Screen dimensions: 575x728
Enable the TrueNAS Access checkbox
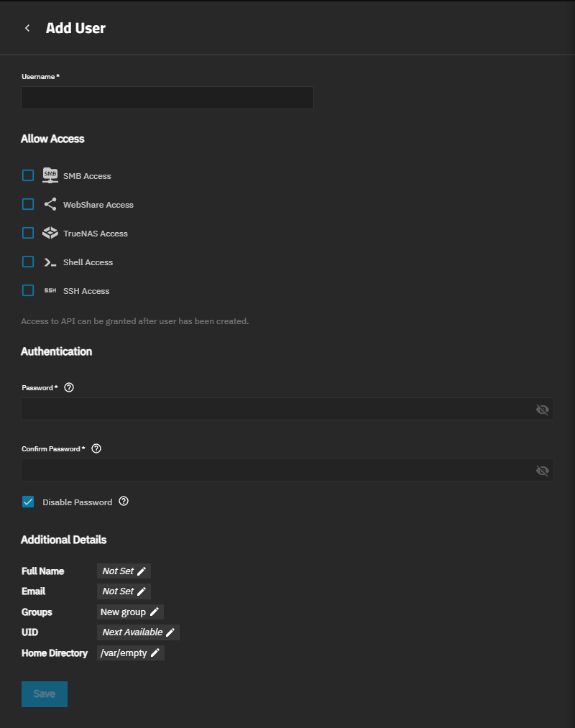(28, 233)
